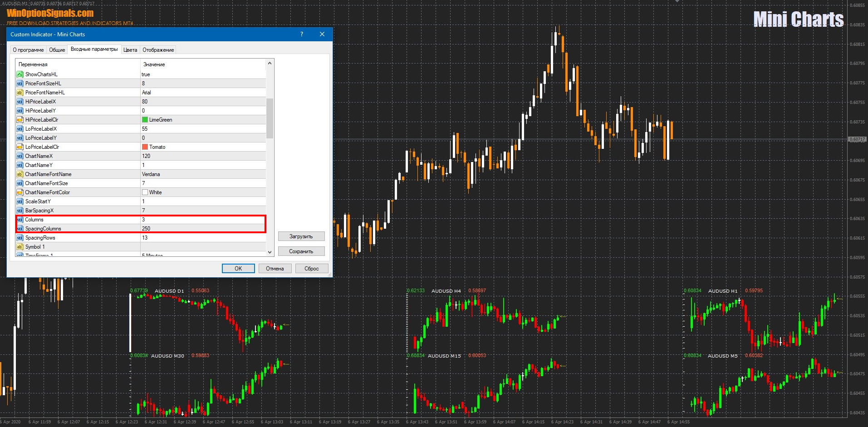Click the ShowChartsHL parameter icon

(x=20, y=74)
